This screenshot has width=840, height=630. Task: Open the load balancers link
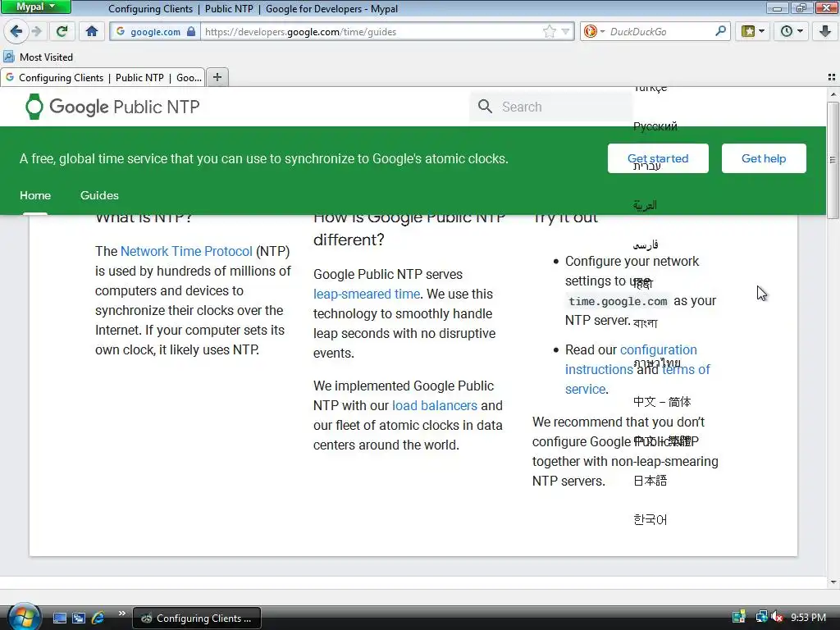[435, 405]
